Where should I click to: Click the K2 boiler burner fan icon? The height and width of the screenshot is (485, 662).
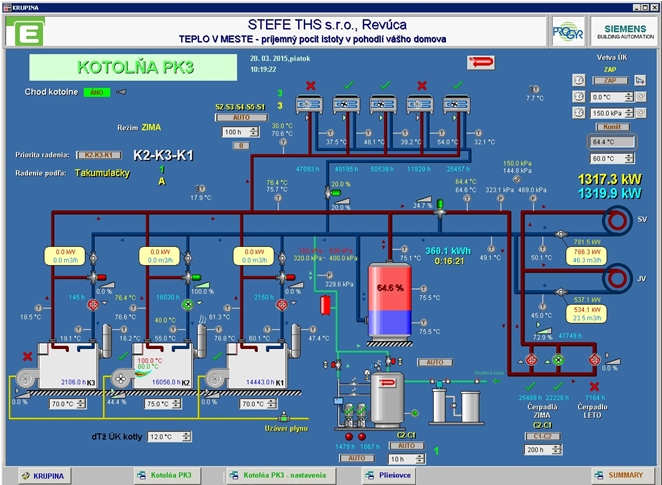[x=121, y=379]
